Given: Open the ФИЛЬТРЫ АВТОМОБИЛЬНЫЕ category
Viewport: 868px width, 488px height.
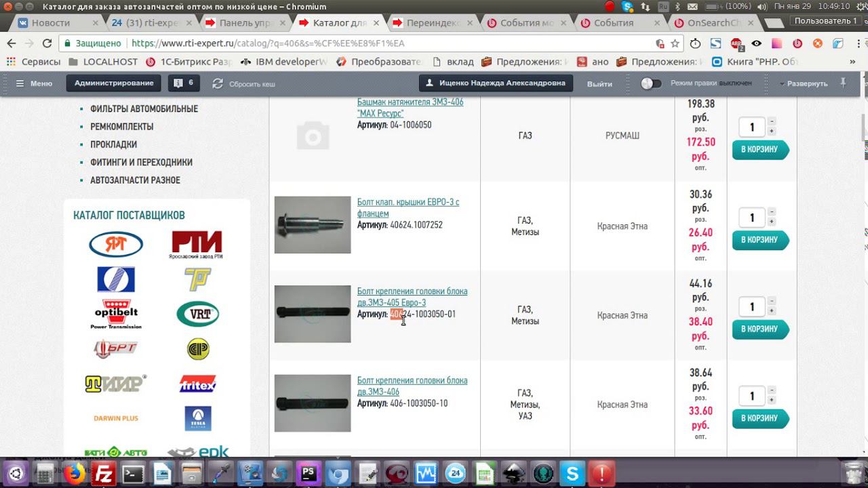Looking at the screenshot, I should click(144, 108).
